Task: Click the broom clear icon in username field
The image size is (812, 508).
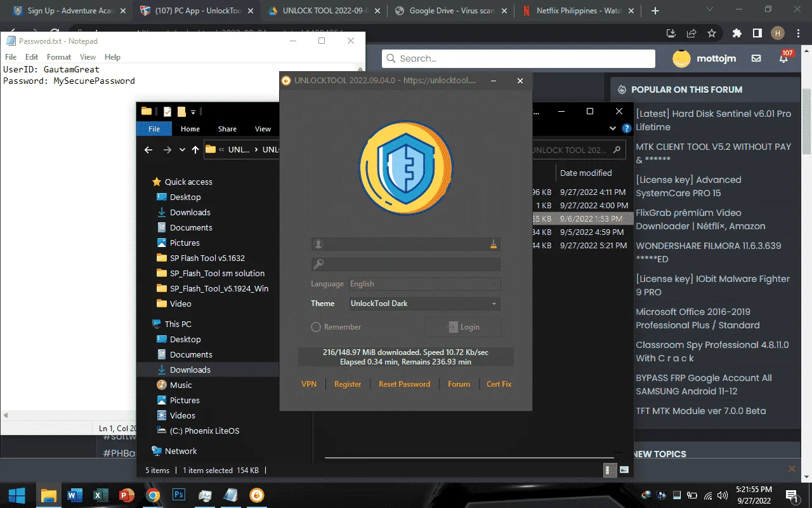Action: point(494,244)
